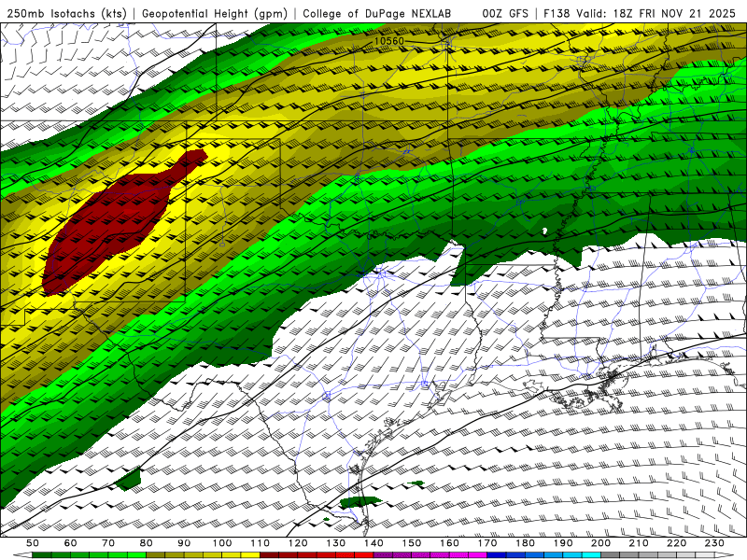The width and height of the screenshot is (747, 560).
Task: Click the 190 knot scale label
Action: tap(563, 543)
